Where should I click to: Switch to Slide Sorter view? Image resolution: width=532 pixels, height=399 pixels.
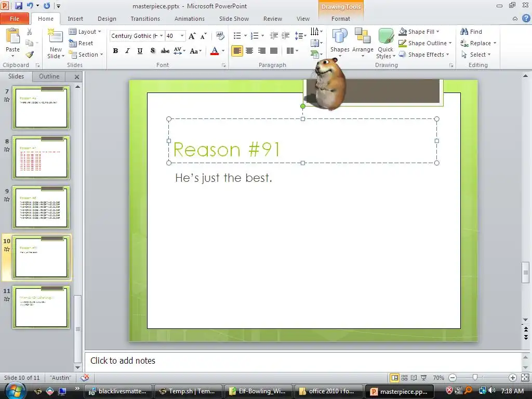(404, 378)
